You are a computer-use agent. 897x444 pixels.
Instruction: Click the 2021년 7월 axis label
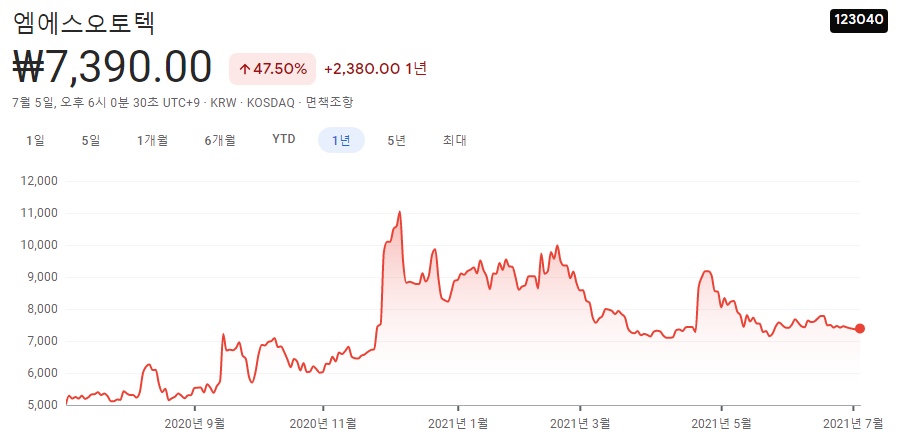coord(852,424)
